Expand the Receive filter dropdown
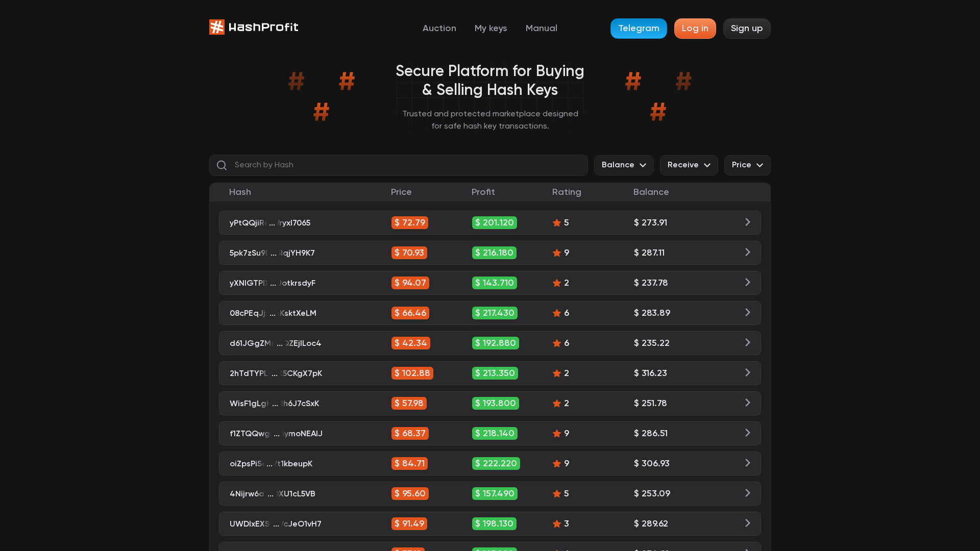 [x=689, y=165]
